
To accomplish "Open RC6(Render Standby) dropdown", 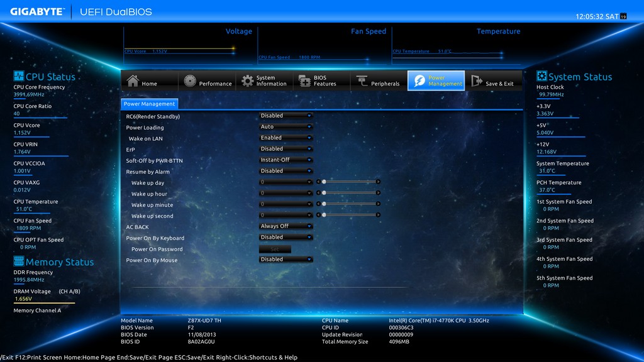I will click(x=286, y=116).
